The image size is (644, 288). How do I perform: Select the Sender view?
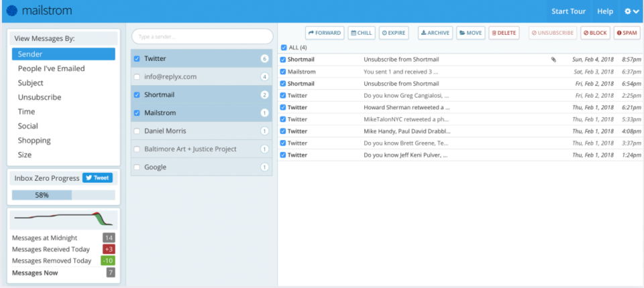pos(64,54)
